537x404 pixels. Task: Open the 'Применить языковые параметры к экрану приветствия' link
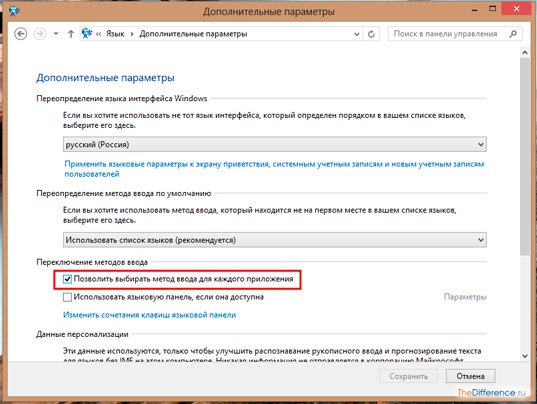[274, 169]
